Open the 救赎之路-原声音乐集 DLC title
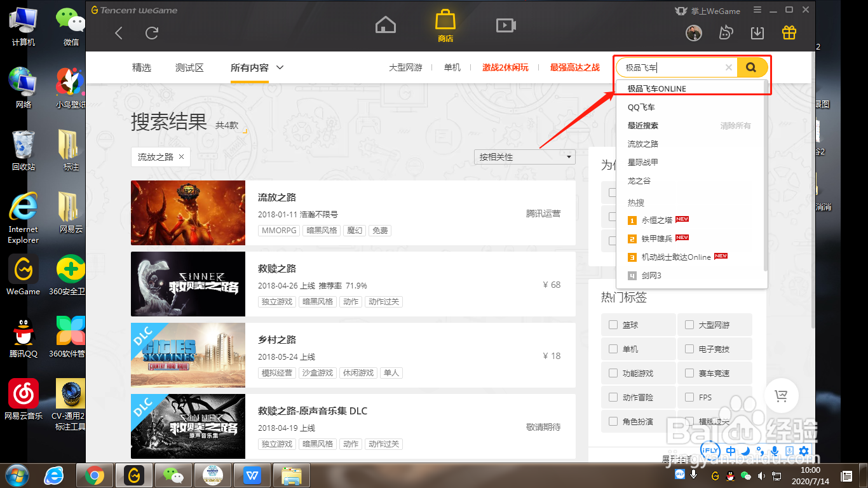868x488 pixels. [x=313, y=411]
